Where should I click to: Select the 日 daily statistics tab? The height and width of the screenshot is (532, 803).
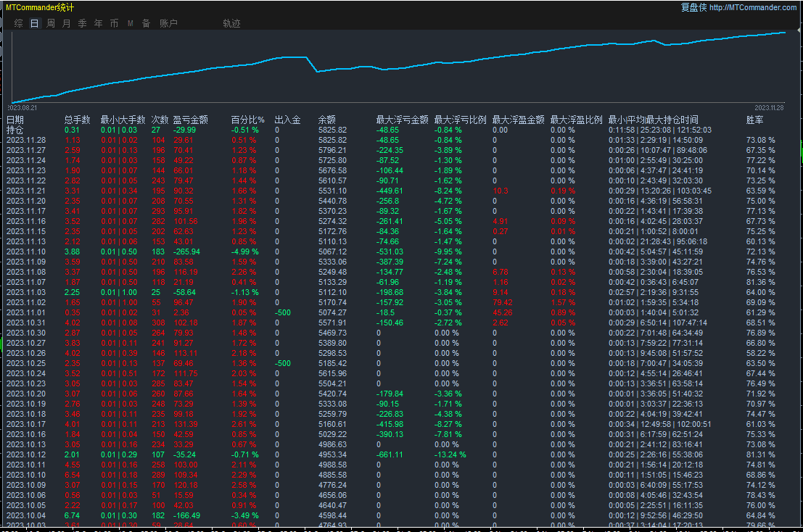(x=34, y=23)
